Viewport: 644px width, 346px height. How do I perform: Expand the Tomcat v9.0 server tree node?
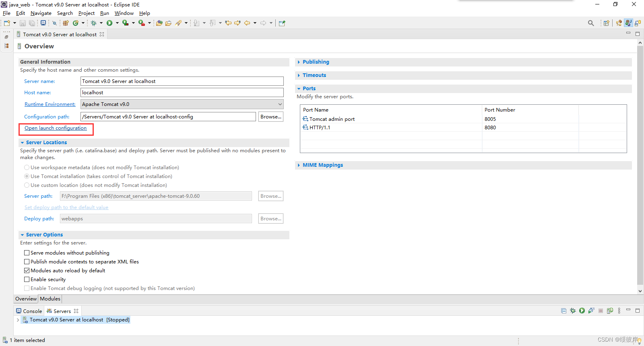point(18,320)
